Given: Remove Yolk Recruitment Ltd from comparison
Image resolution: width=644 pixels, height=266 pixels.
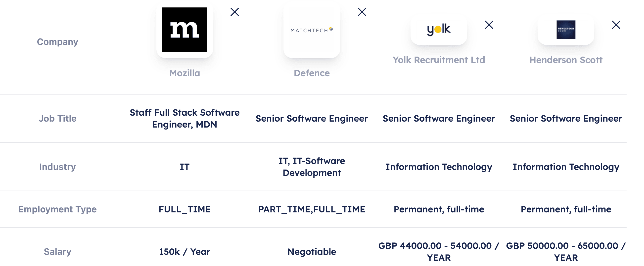Looking at the screenshot, I should 489,25.
